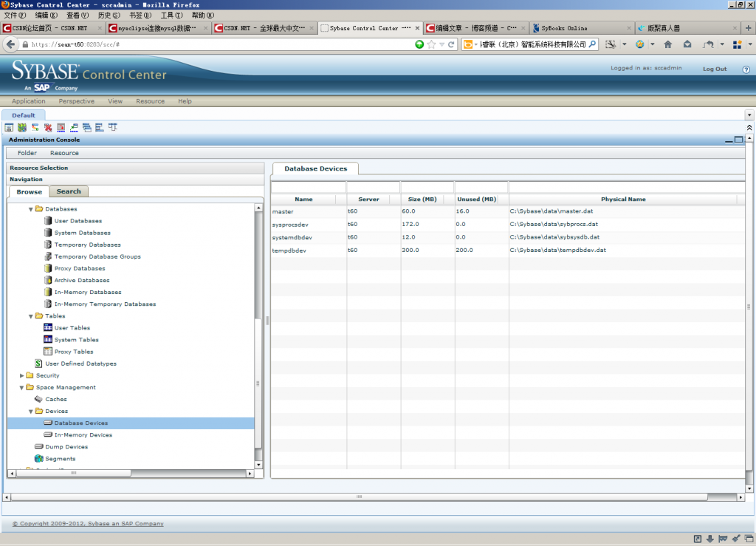Click the mail envelope toolbar icon in Firefox
The height and width of the screenshot is (546, 756).
pyautogui.click(x=687, y=44)
